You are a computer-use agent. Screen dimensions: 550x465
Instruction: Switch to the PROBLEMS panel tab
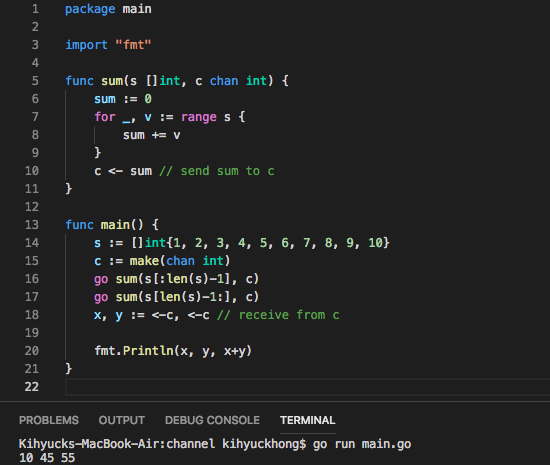point(49,420)
